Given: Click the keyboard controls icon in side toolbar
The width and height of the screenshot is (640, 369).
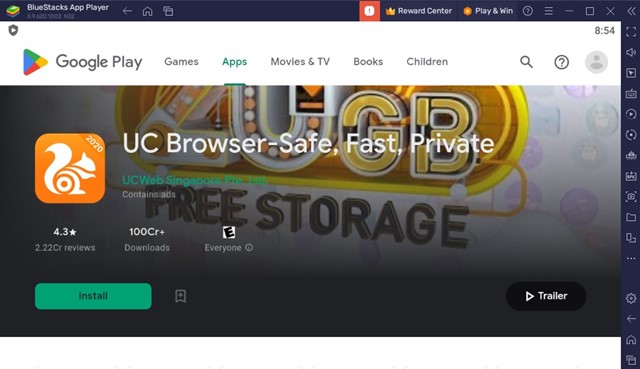Looking at the screenshot, I should [631, 93].
